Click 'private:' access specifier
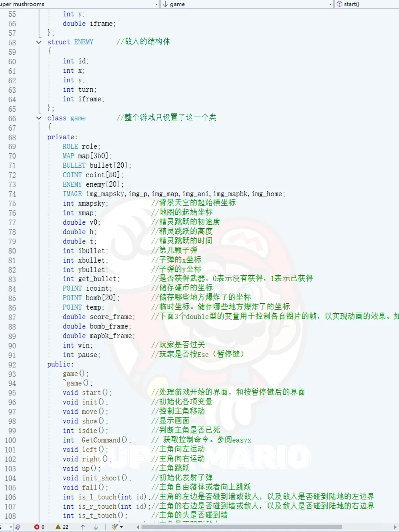Screen dimensions: 399x532 tap(62, 137)
